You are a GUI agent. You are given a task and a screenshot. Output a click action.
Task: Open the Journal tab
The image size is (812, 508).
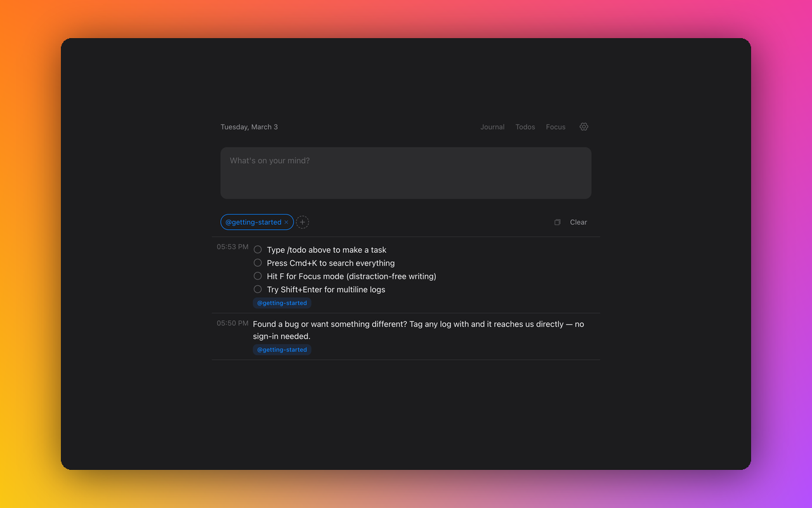point(492,126)
